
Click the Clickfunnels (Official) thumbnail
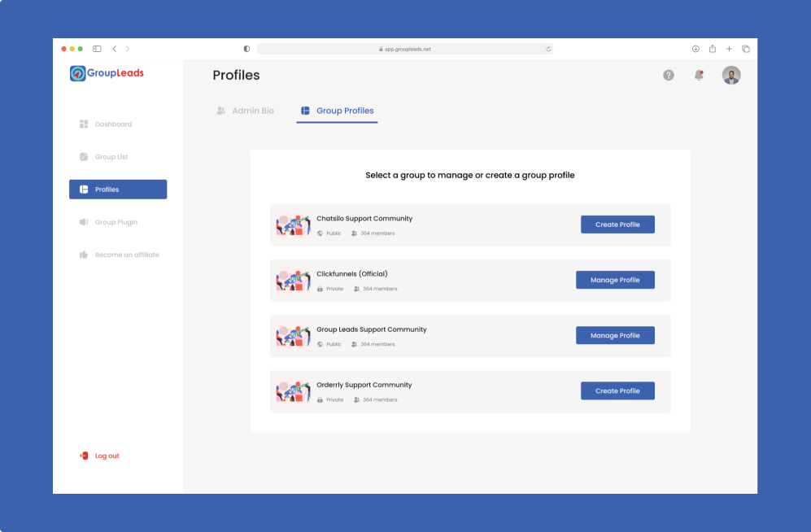click(294, 280)
